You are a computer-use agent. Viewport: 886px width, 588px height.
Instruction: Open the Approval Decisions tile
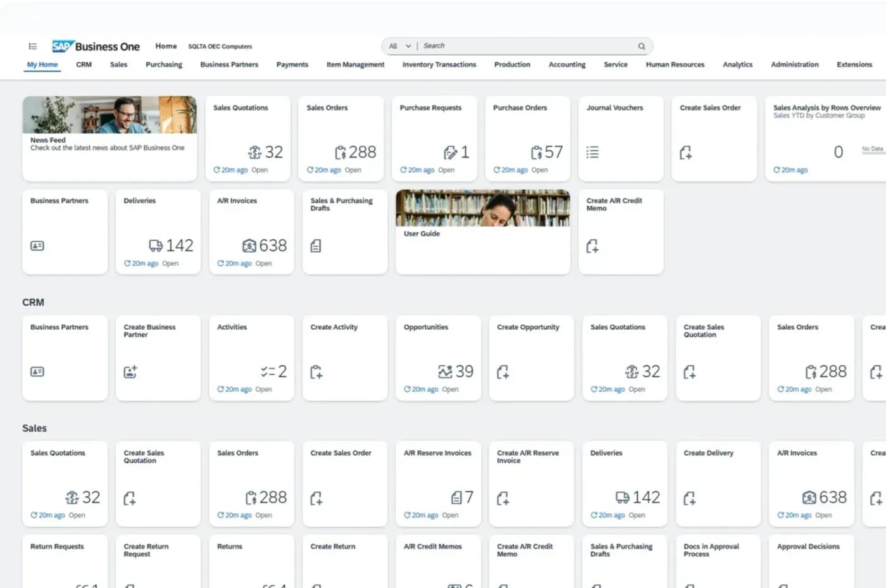point(811,561)
